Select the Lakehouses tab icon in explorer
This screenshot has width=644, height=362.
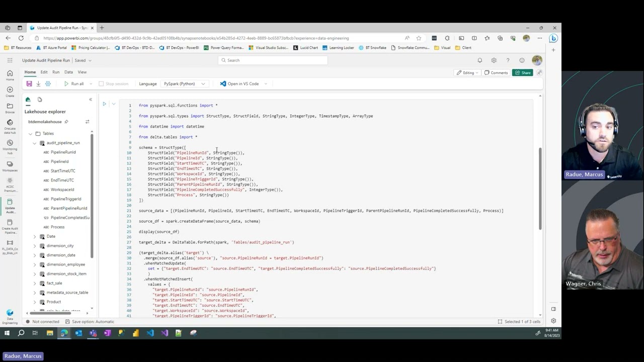pos(28,100)
